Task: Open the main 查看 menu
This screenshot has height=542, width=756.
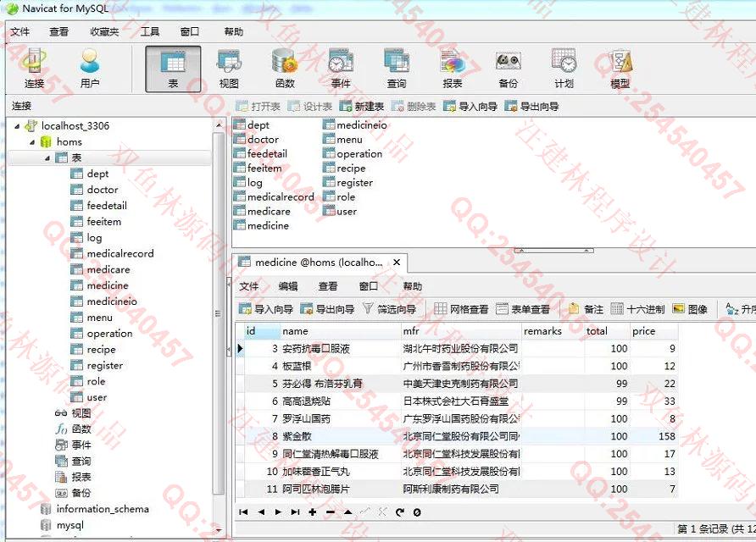Action: (x=58, y=32)
